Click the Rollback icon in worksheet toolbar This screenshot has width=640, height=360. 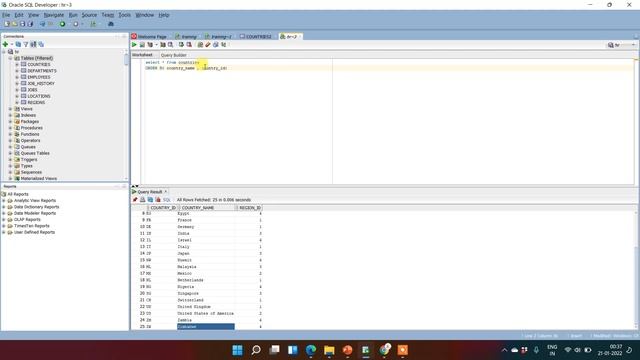click(189, 44)
